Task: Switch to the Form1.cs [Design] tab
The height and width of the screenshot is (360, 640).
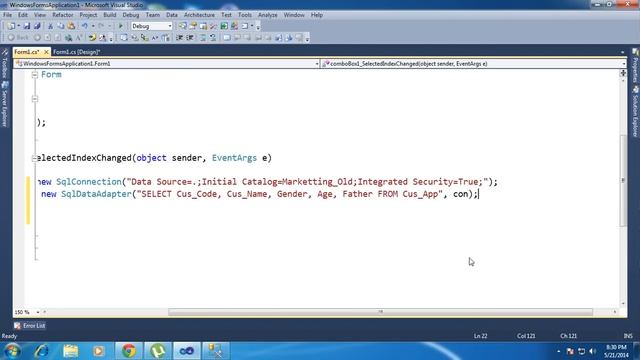Action: tap(77, 52)
